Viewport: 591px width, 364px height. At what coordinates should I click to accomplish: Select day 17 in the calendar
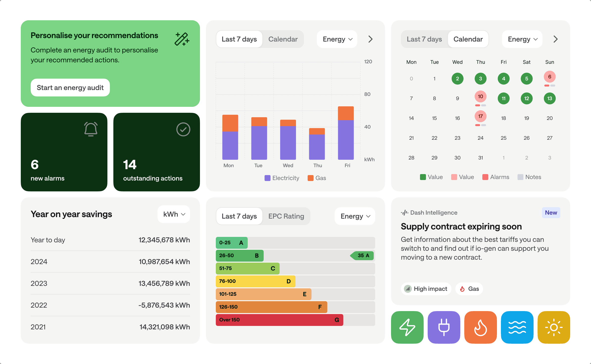(480, 116)
